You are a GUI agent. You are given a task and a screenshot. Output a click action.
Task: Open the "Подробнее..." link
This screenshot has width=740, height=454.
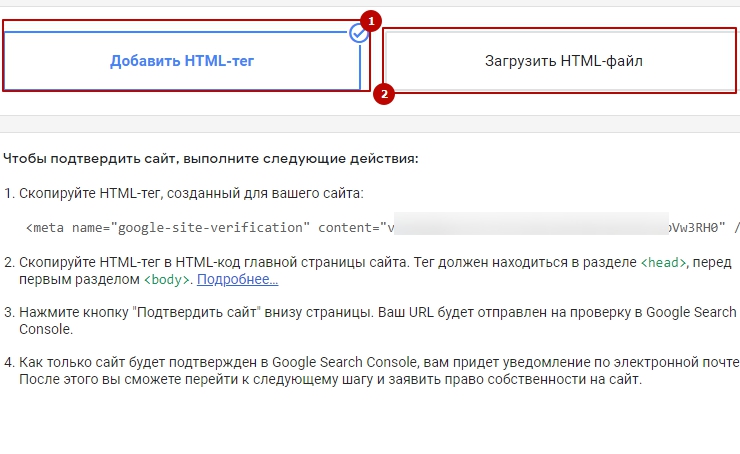tap(237, 279)
